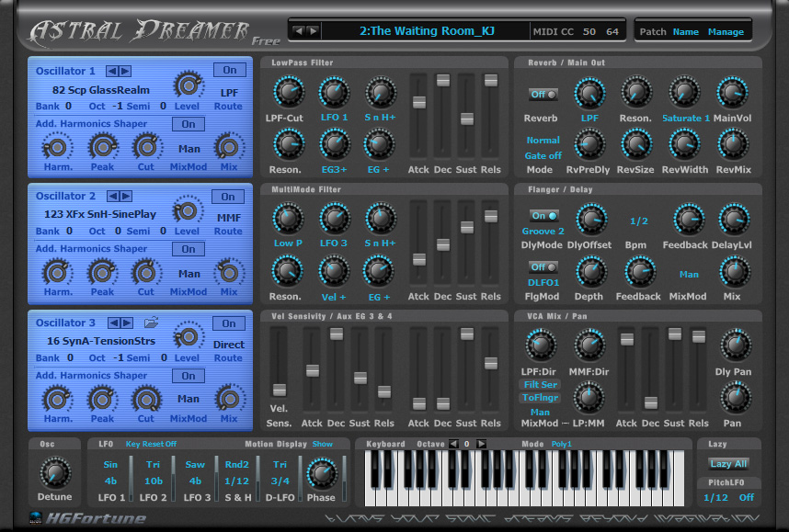
Task: Open Oscillator 3 load folder icon
Action: (x=151, y=323)
